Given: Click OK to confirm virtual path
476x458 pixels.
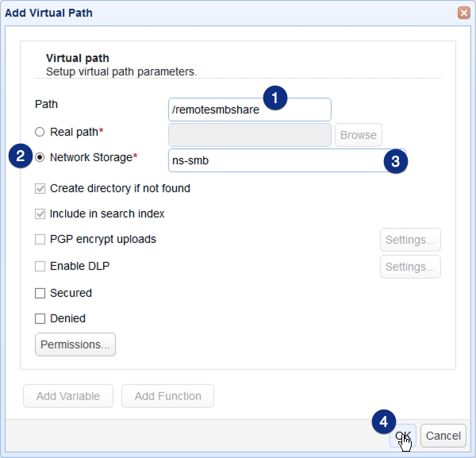Looking at the screenshot, I should pos(403,435).
